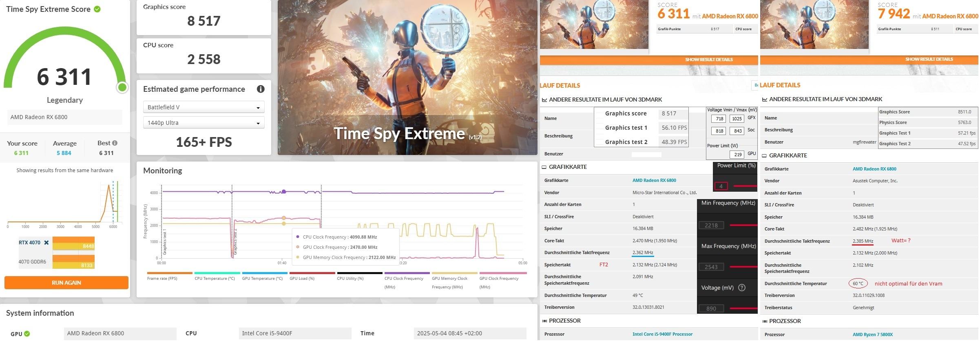Click the purple CPU clock marker on the Monitoring graph

pos(284,191)
